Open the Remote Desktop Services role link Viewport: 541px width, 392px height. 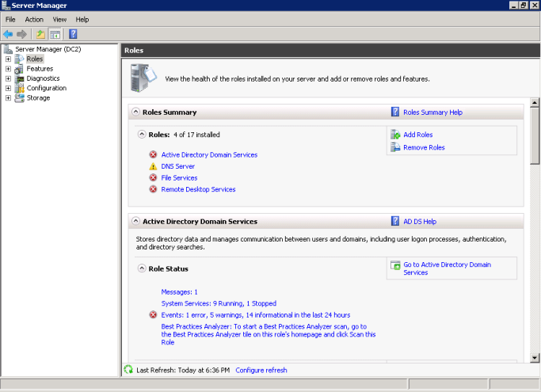click(x=198, y=189)
